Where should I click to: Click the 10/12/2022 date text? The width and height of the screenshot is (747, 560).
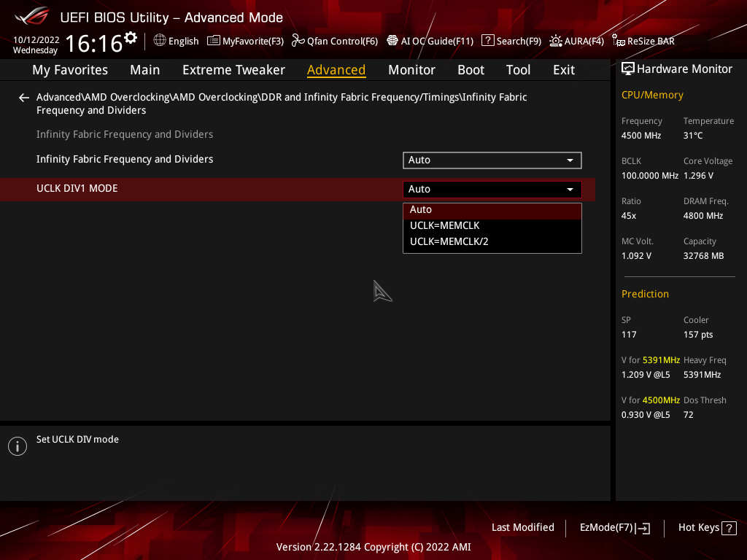[36, 40]
